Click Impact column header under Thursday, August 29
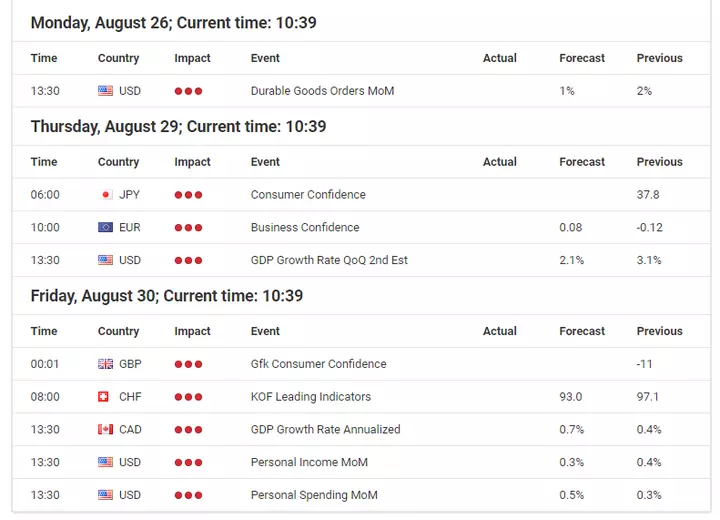 [x=192, y=162]
